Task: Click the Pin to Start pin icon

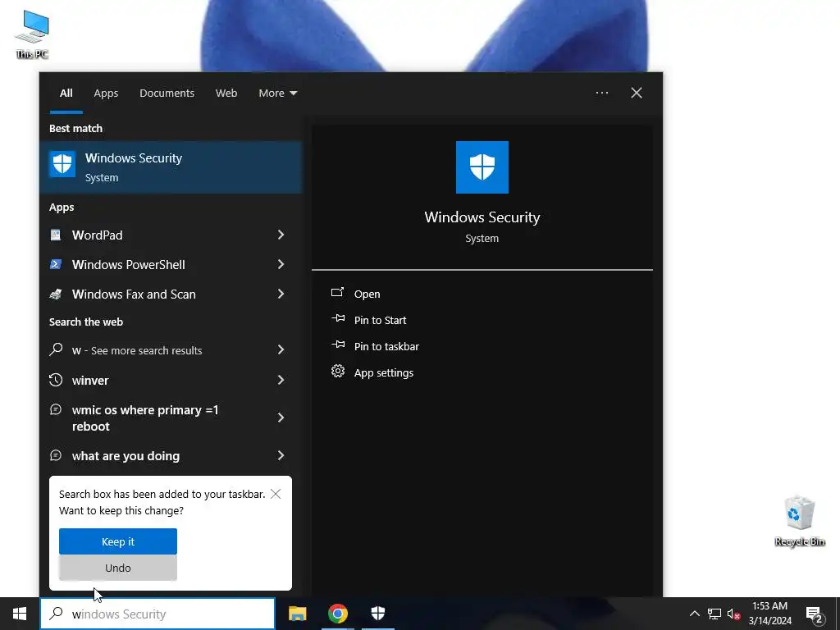Action: click(338, 319)
